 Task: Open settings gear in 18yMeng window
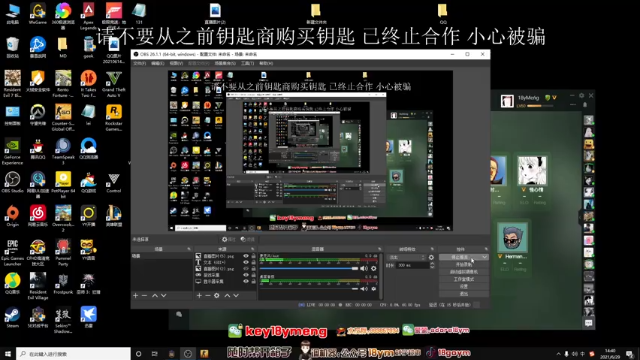[582, 96]
